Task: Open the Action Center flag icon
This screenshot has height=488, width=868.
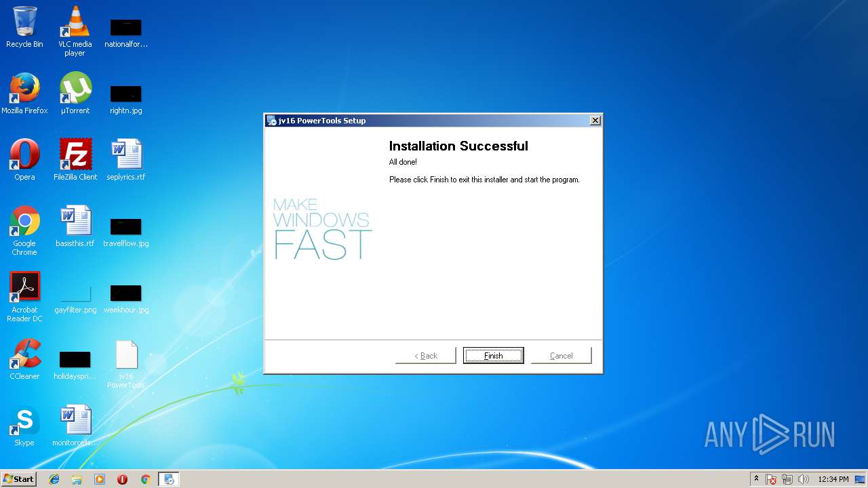Action: click(771, 479)
